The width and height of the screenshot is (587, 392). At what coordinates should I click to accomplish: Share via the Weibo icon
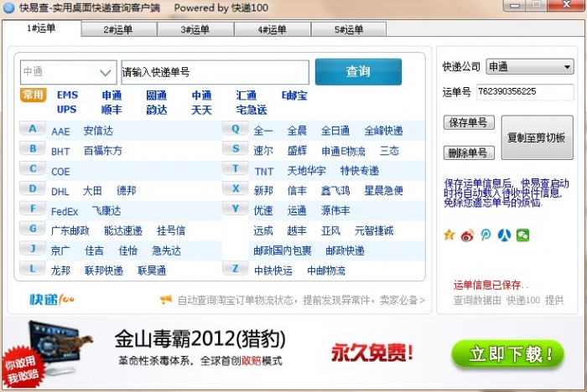tap(467, 235)
